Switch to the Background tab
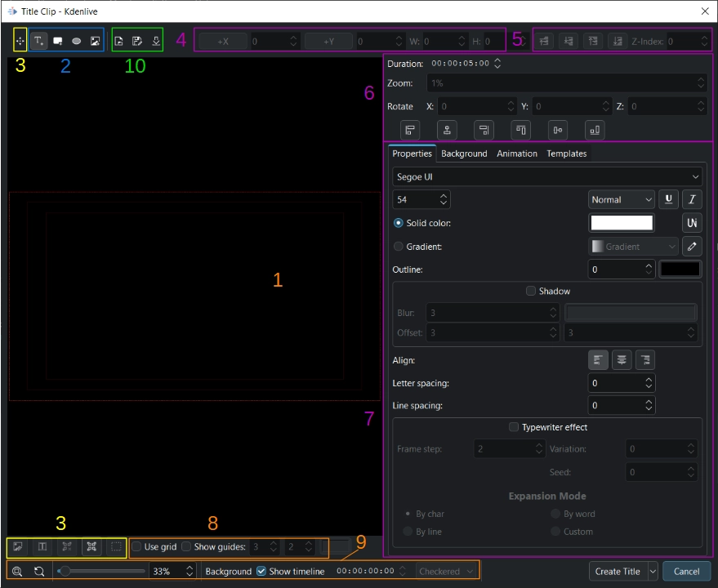Screen dimensions: 718x588 point(464,154)
